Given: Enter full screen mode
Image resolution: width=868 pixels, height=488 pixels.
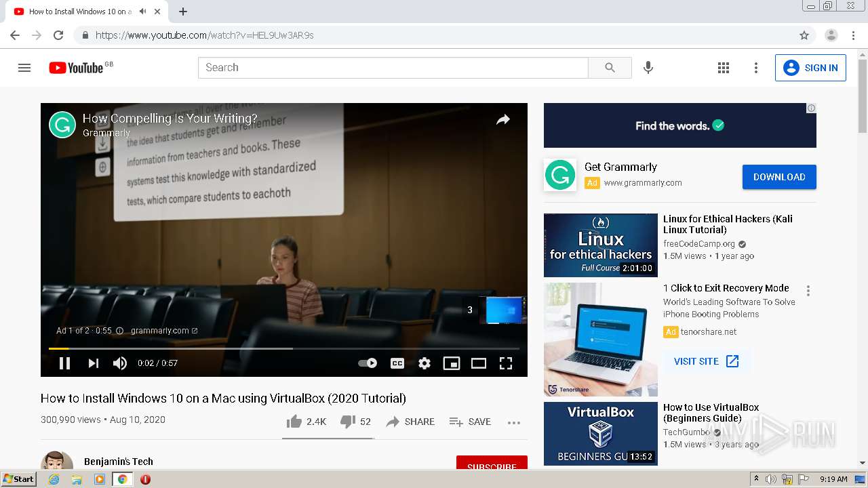Looking at the screenshot, I should 506,363.
